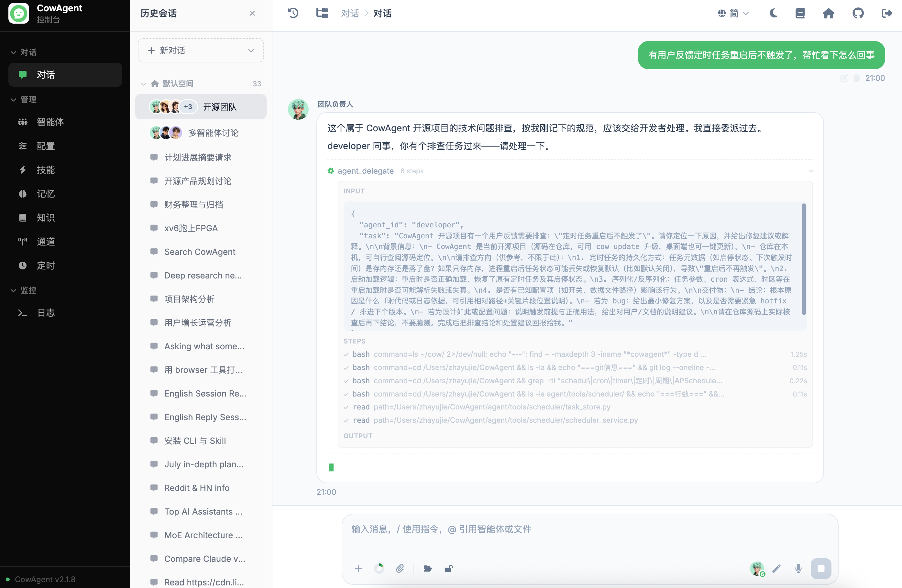The height and width of the screenshot is (588, 902).
Task: Open the 财务整理与归档 session
Action: tap(201, 205)
